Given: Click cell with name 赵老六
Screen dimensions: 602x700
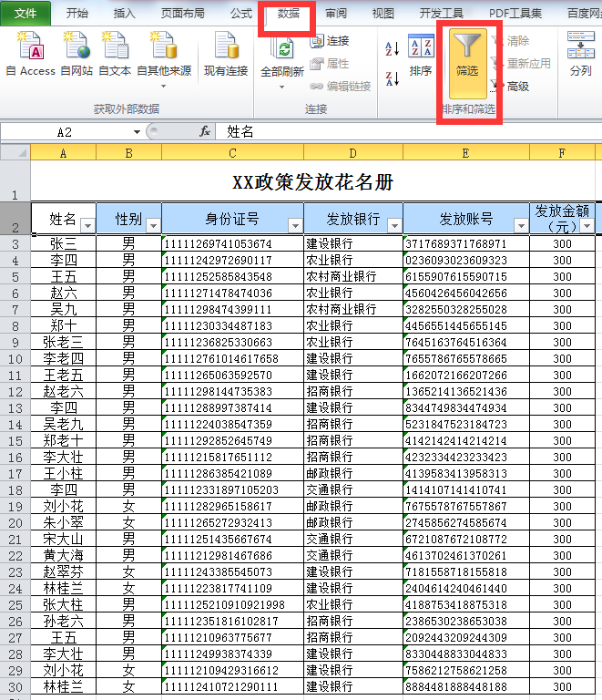Looking at the screenshot, I should 64,392.
